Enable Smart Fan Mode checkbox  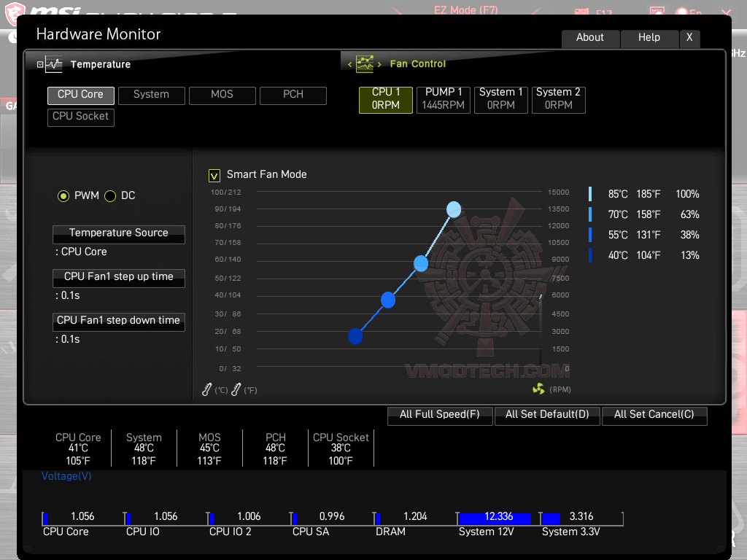[214, 175]
